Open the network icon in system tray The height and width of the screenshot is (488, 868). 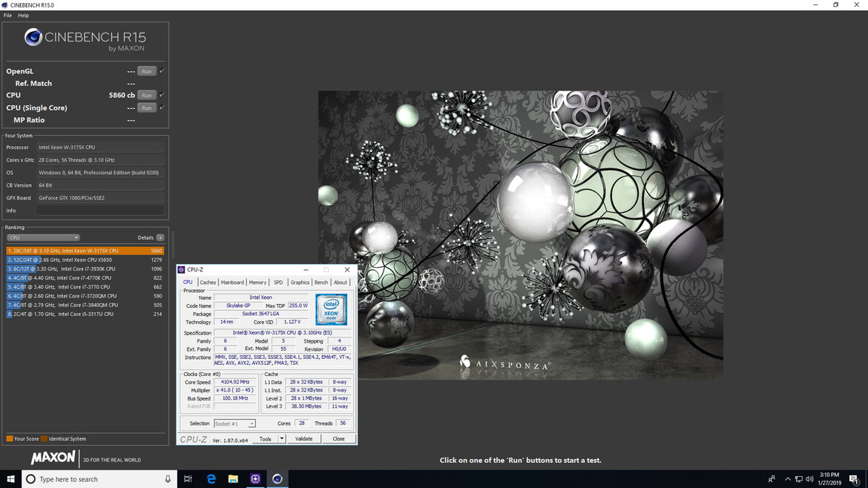tap(799, 479)
